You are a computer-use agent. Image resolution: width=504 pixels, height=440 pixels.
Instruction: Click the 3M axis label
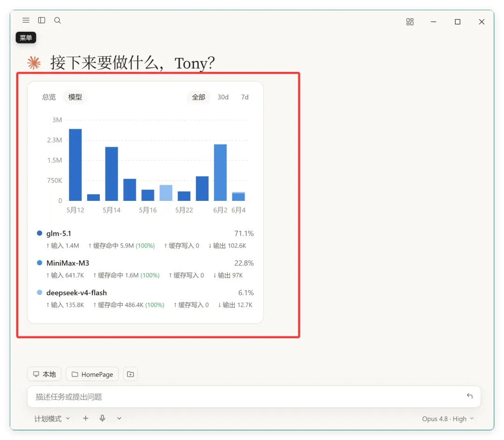tap(57, 120)
